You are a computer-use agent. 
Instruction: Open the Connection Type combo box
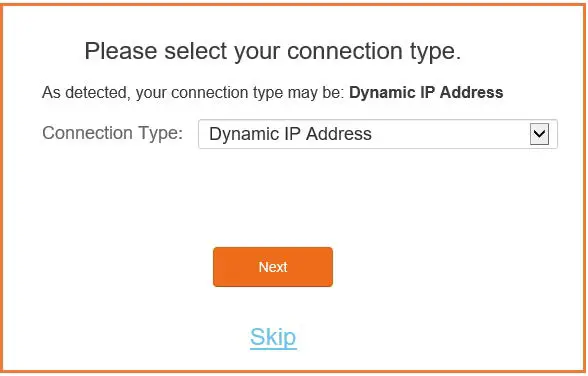[x=378, y=134]
